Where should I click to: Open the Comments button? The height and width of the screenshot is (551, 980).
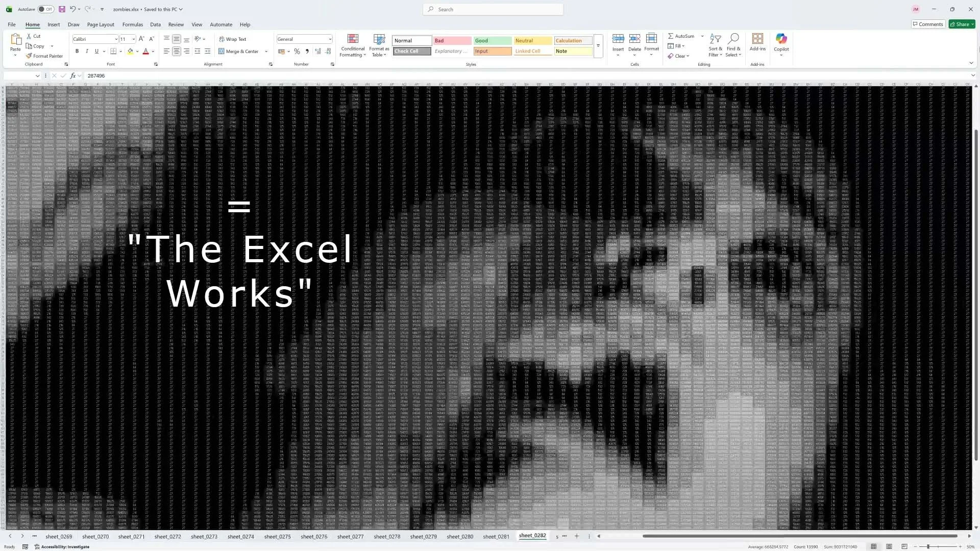click(927, 24)
